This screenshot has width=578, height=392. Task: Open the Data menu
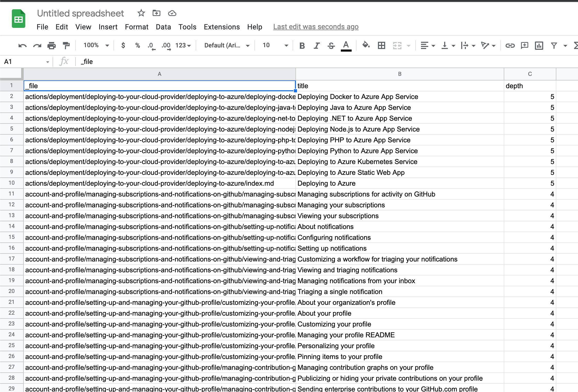(163, 27)
